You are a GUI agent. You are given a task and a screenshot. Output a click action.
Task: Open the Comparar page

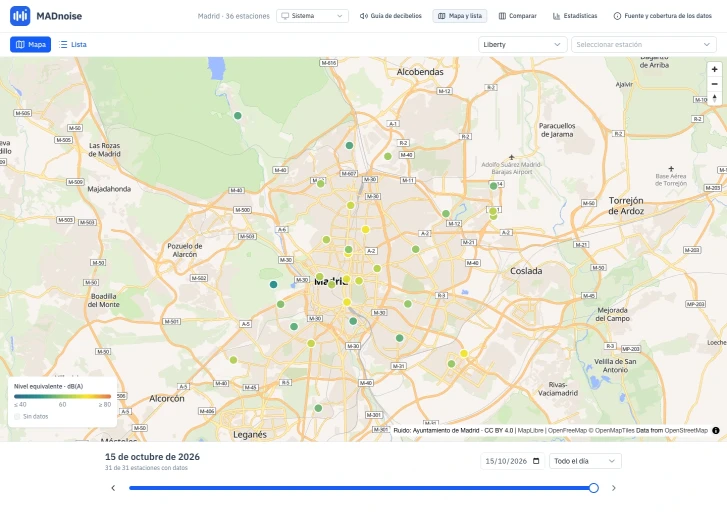coord(517,16)
